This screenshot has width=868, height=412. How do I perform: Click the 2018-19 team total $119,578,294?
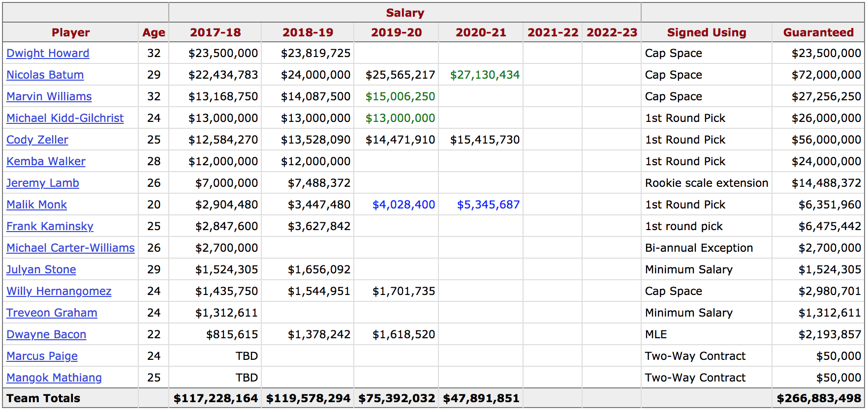(308, 398)
